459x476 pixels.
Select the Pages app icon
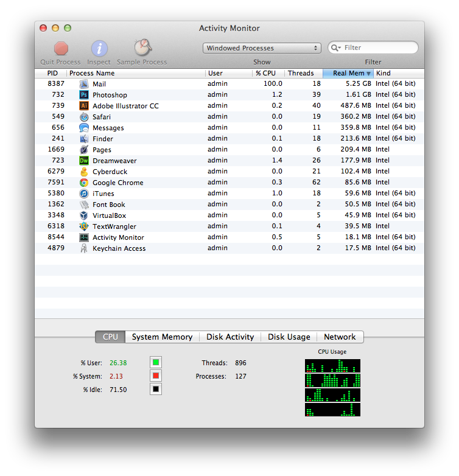coord(84,150)
